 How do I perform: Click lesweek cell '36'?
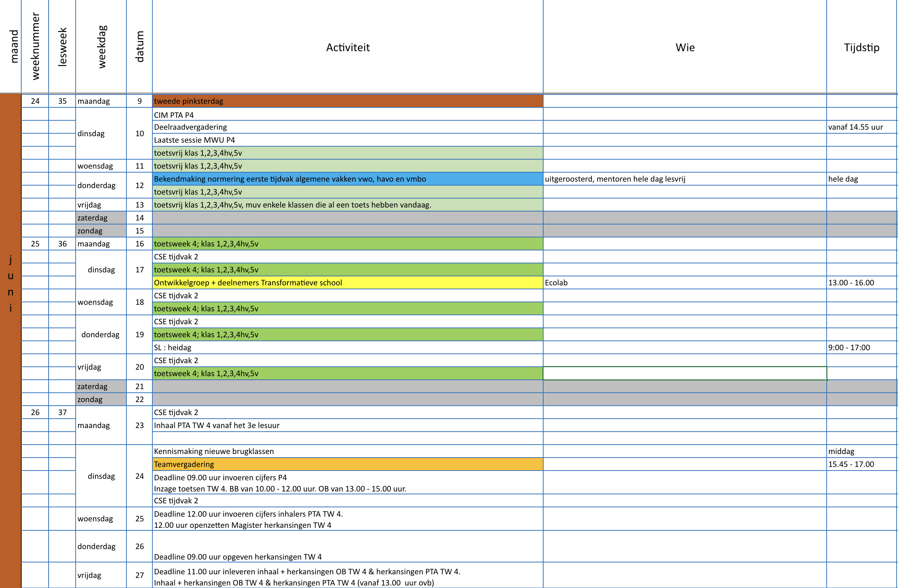tap(62, 244)
